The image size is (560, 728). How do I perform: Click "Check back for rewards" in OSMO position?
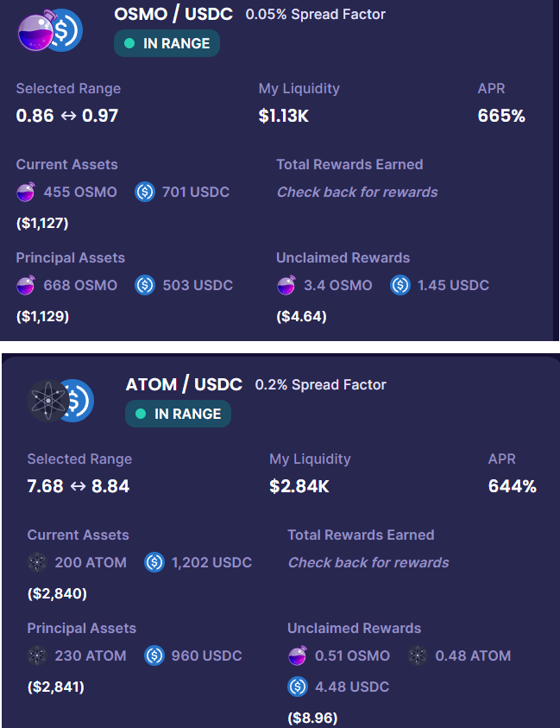click(357, 192)
